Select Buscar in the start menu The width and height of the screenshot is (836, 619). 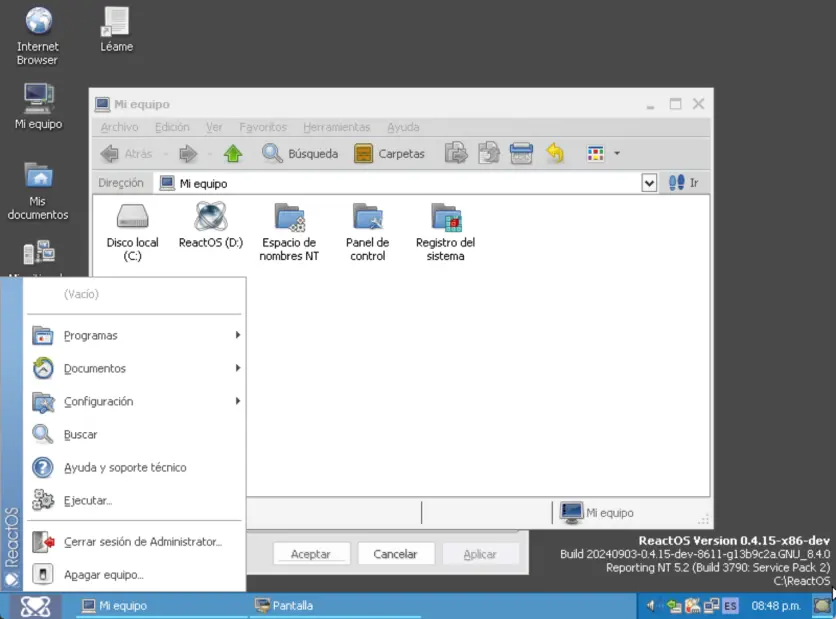(x=136, y=435)
